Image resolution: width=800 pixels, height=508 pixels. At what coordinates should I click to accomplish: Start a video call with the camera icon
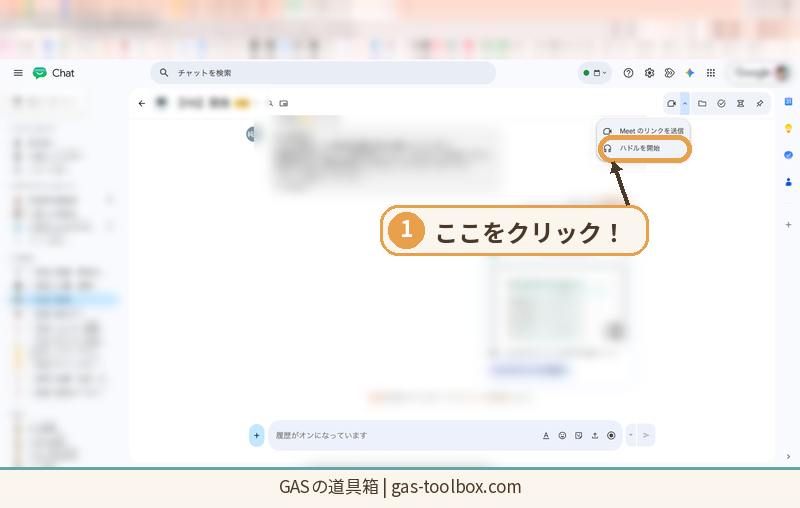pyautogui.click(x=671, y=104)
